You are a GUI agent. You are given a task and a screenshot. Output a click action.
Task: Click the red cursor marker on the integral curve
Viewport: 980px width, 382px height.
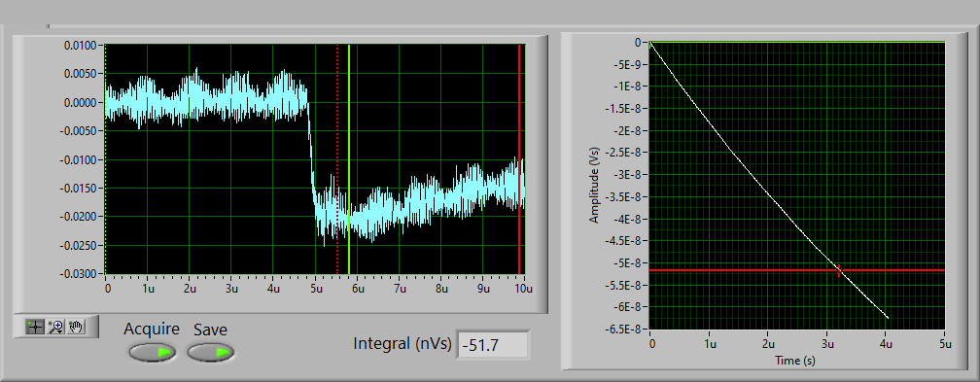click(x=839, y=270)
